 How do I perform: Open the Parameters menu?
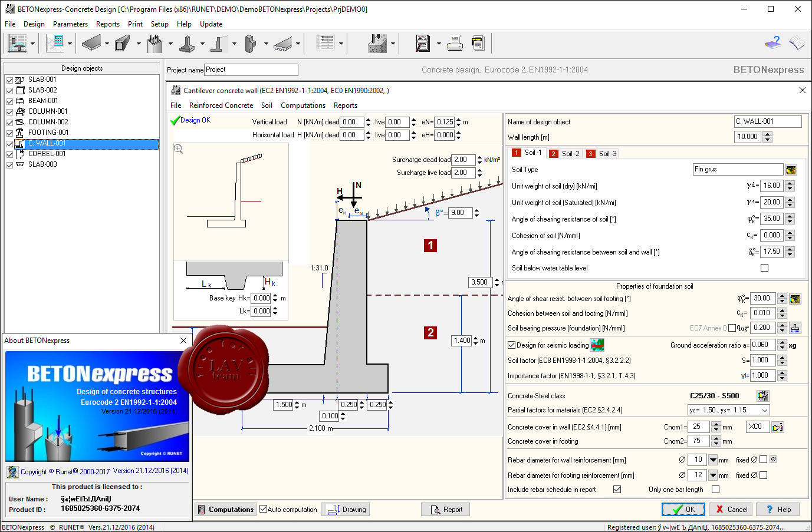pyautogui.click(x=70, y=24)
